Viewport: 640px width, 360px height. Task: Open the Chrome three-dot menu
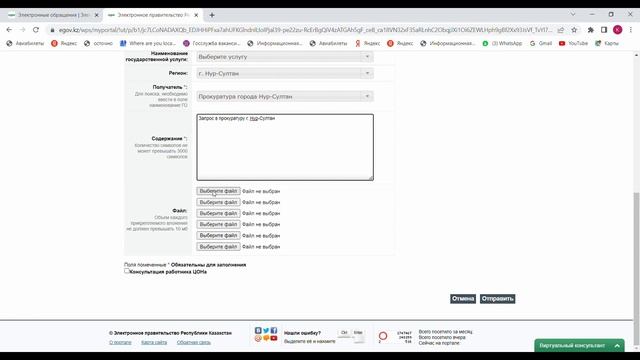[x=631, y=30]
